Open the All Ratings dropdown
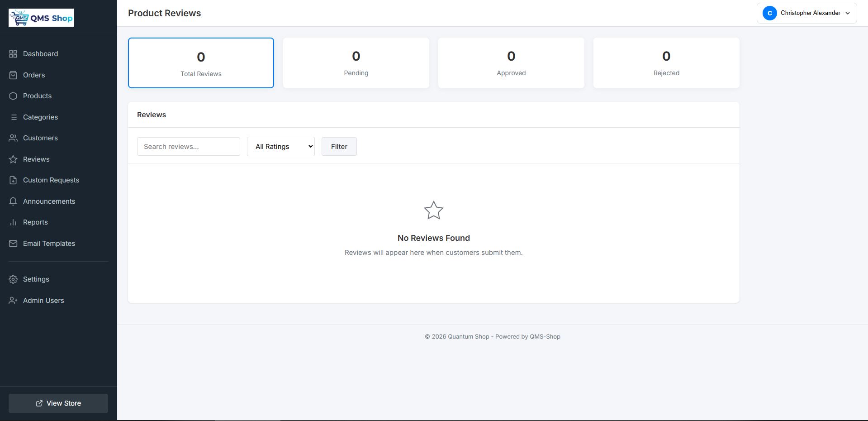The image size is (868, 421). coord(280,147)
